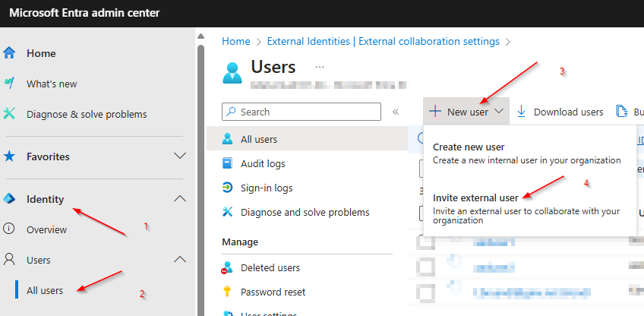Click the Password reset key icon
The height and width of the screenshot is (316, 644).
pyautogui.click(x=227, y=292)
